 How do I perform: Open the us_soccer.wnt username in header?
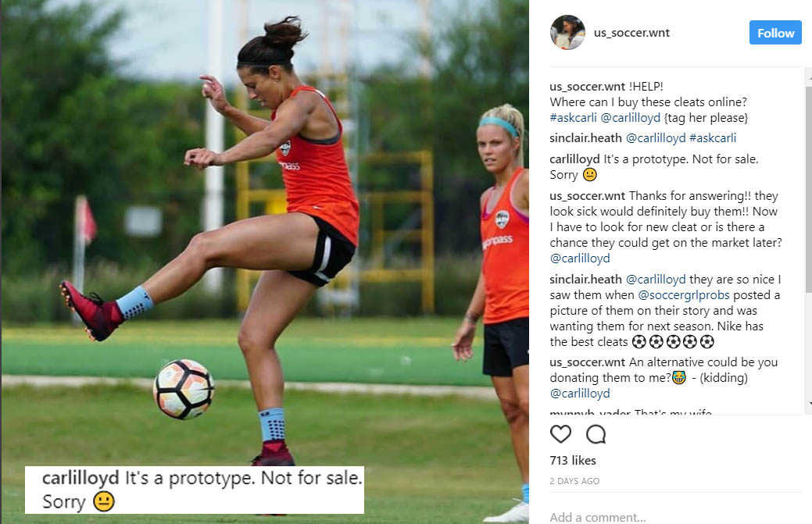coord(631,33)
